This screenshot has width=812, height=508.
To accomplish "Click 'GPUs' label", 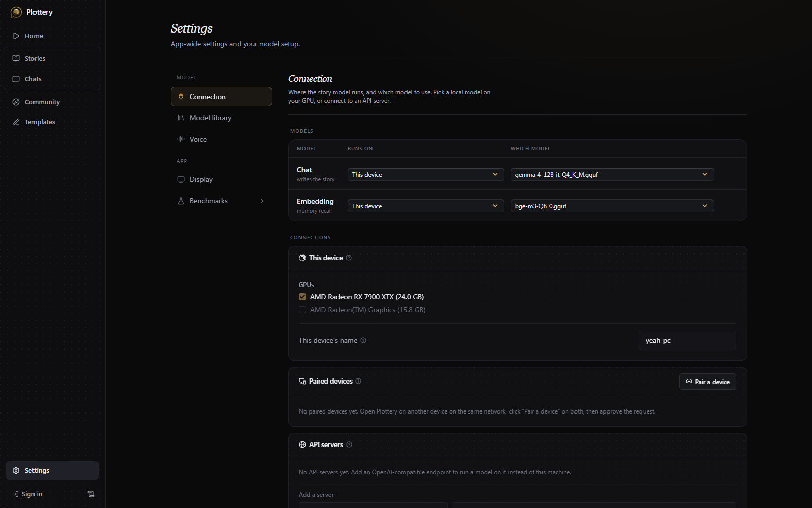I will [307, 285].
